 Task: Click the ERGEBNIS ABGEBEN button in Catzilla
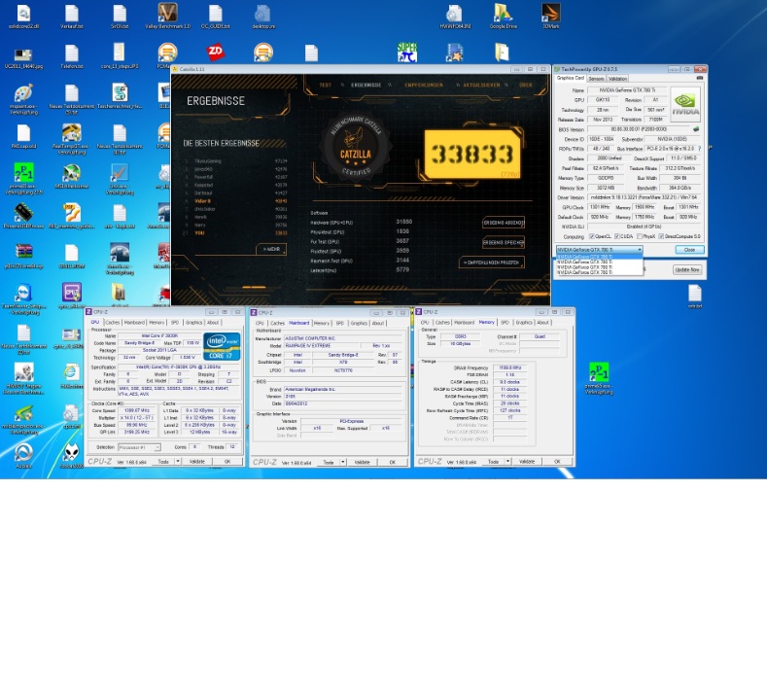point(504,223)
